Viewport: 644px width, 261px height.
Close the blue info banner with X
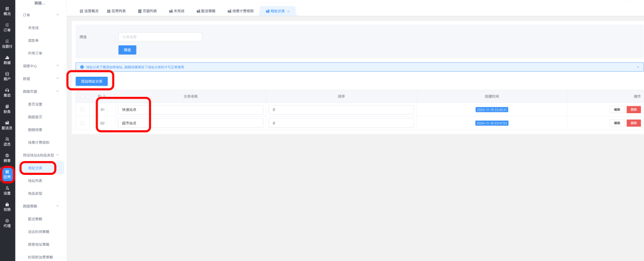[638, 67]
